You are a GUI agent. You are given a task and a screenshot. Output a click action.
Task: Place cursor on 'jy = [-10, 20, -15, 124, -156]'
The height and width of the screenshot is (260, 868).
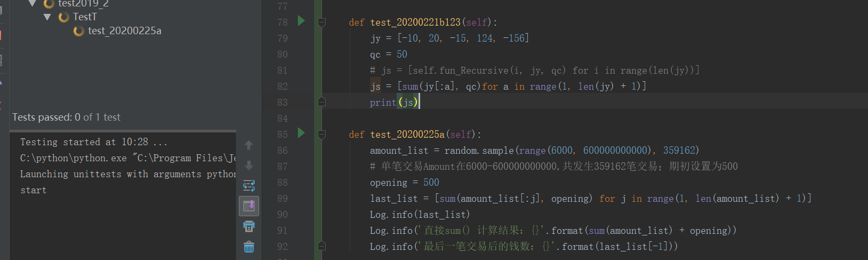(449, 38)
